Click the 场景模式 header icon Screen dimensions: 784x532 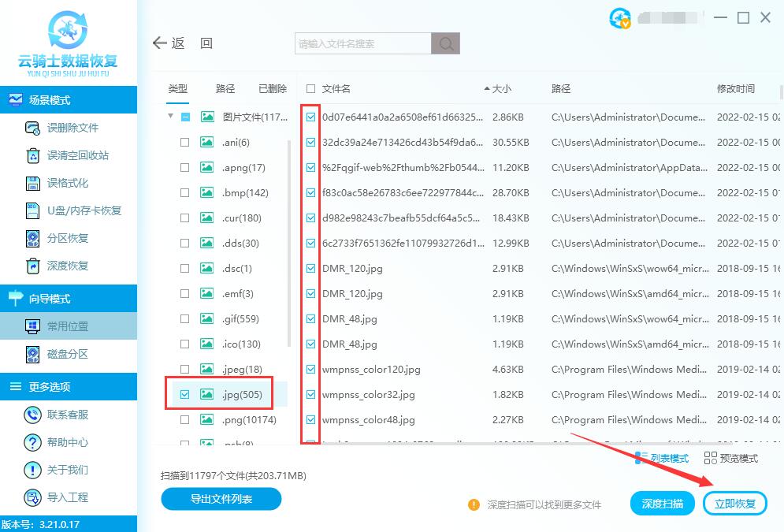click(16, 100)
